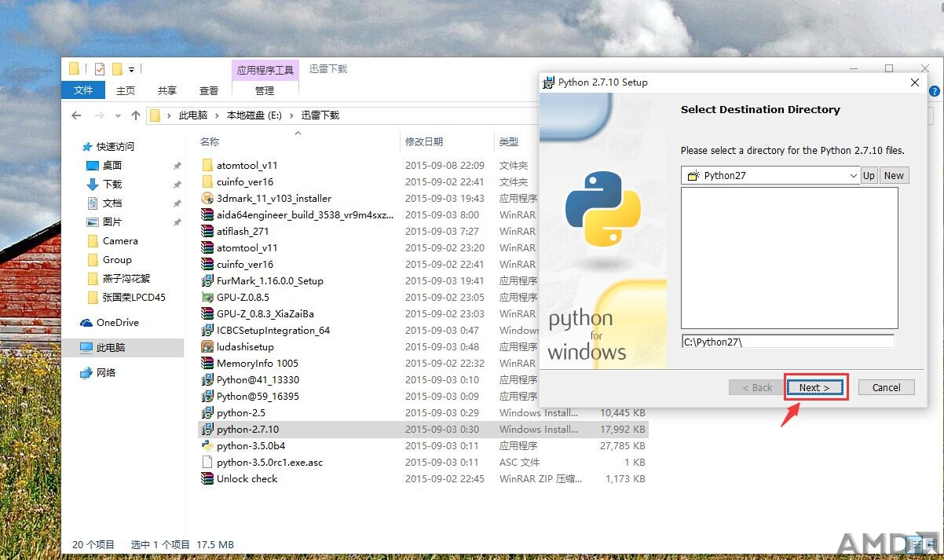Sort files by the 名称 column
Screen dimensions: 944x560
210,142
